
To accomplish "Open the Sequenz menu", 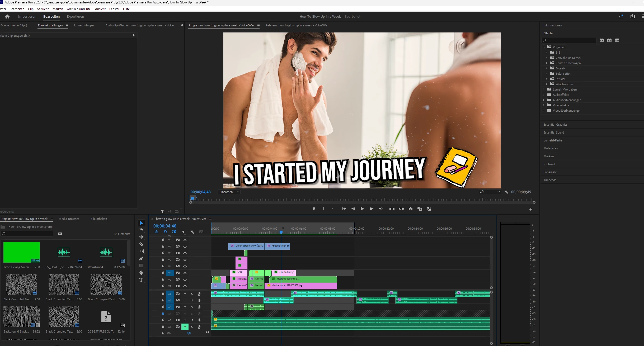I will (x=43, y=9).
